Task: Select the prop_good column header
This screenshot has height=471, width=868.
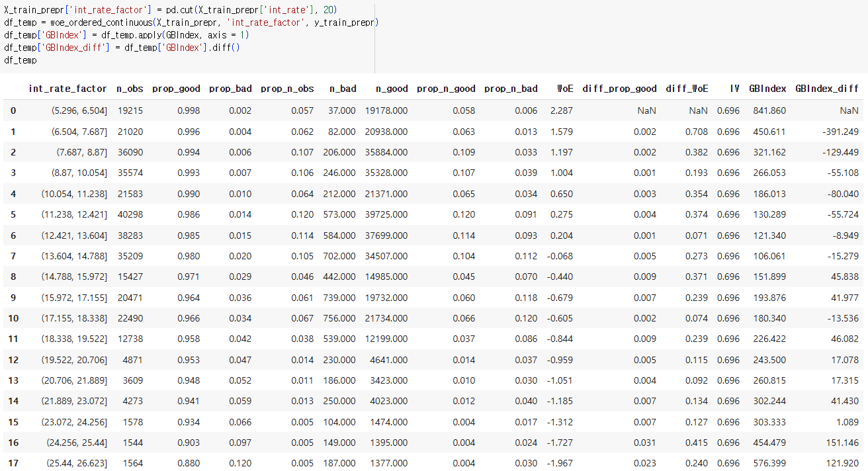Action: 176,89
